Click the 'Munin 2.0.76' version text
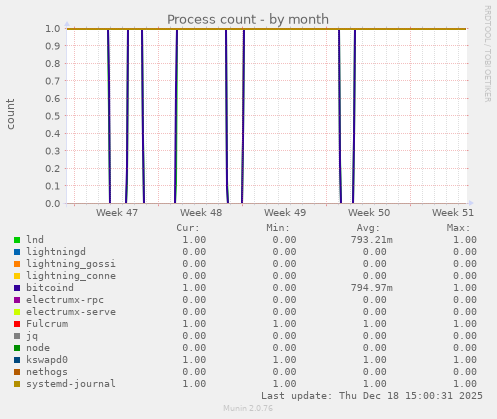 [248, 408]
